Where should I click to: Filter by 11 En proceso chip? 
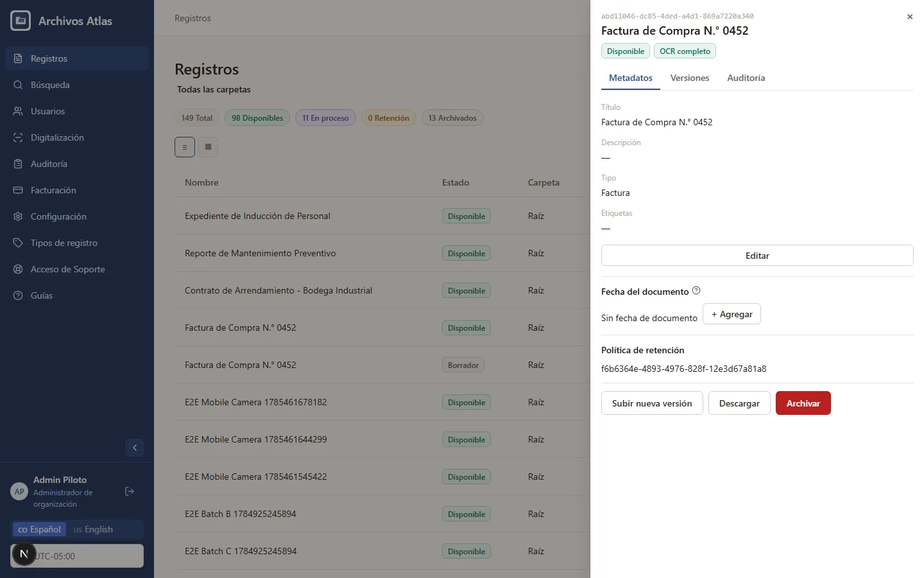tap(325, 118)
